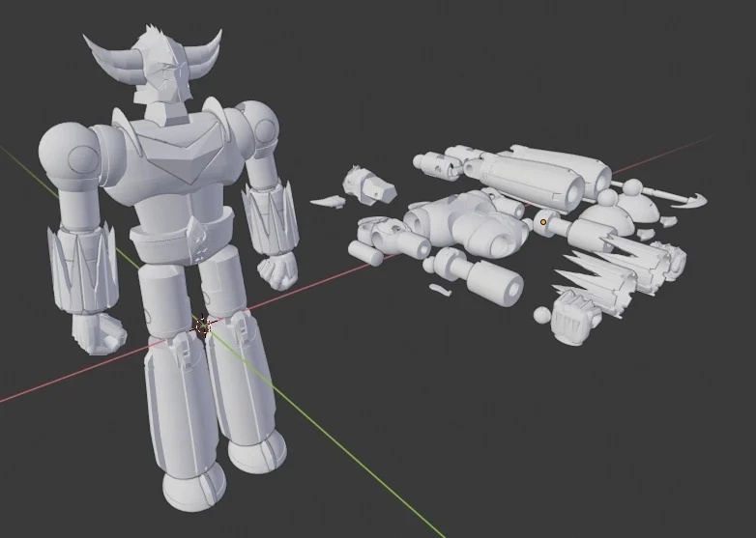This screenshot has width=756, height=538.
Task: Select the loose torso part in the parts pile
Action: click(468, 224)
